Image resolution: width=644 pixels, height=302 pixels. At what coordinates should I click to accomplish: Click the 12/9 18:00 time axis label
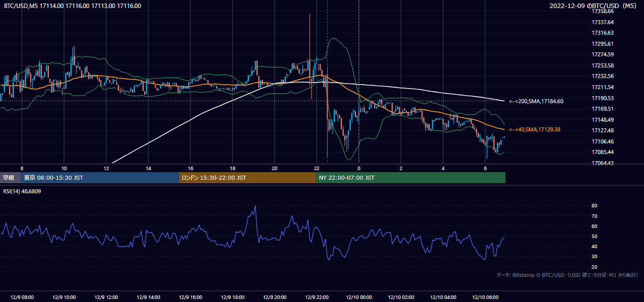tap(232, 297)
